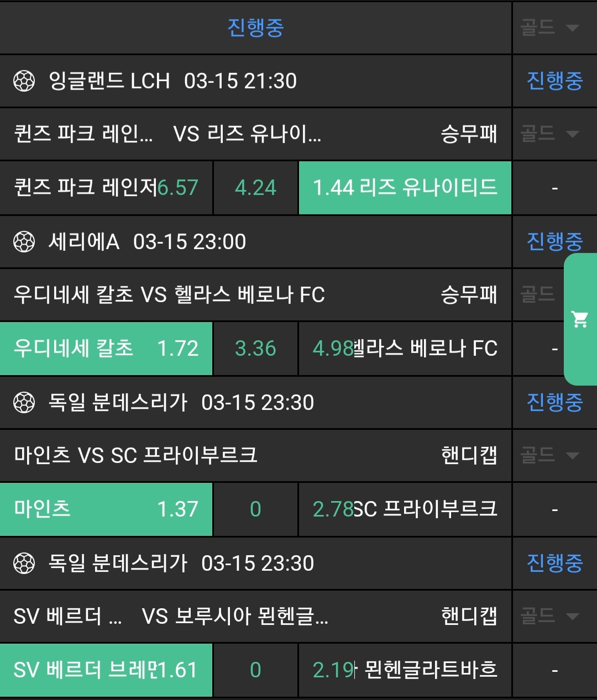Toggle 우디네세 칼초 1.72 bet selection

pos(106,349)
